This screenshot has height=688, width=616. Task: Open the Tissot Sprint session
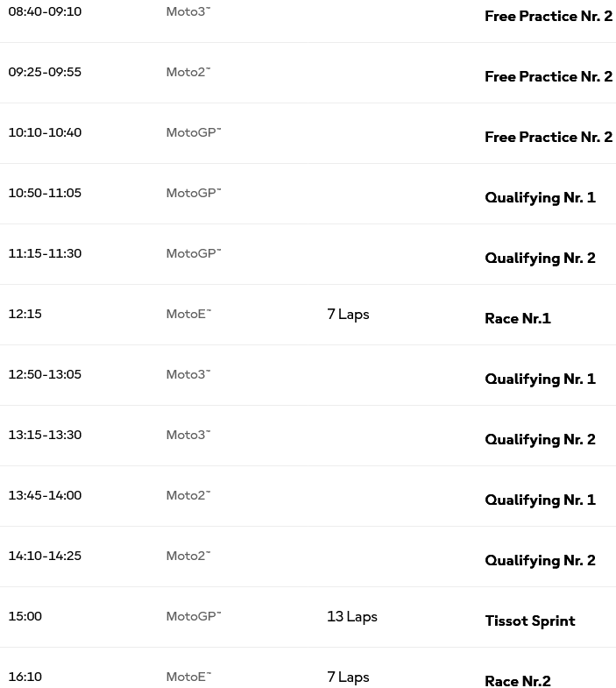point(530,621)
